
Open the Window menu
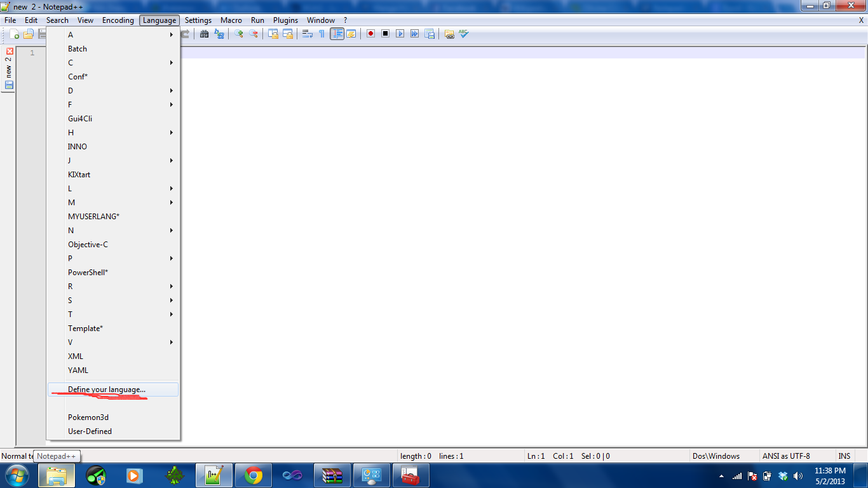[x=321, y=20]
